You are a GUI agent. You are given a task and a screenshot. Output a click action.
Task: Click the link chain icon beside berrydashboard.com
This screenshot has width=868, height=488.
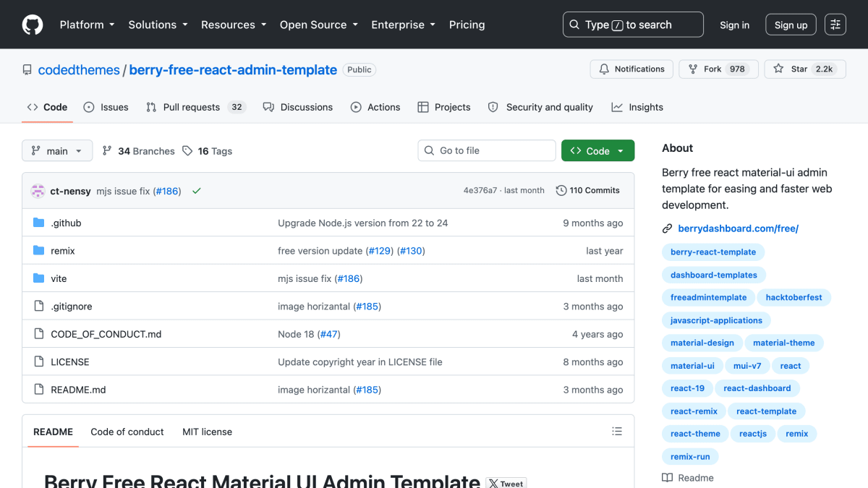tap(668, 228)
